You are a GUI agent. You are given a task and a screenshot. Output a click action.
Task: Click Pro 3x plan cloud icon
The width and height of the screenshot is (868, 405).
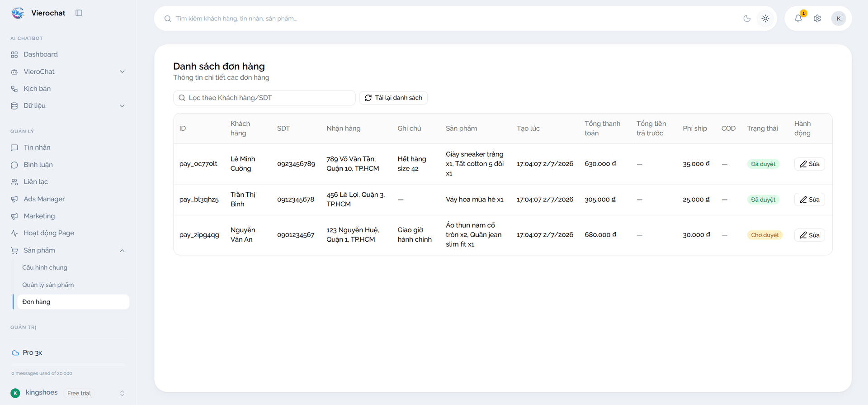pyautogui.click(x=15, y=353)
